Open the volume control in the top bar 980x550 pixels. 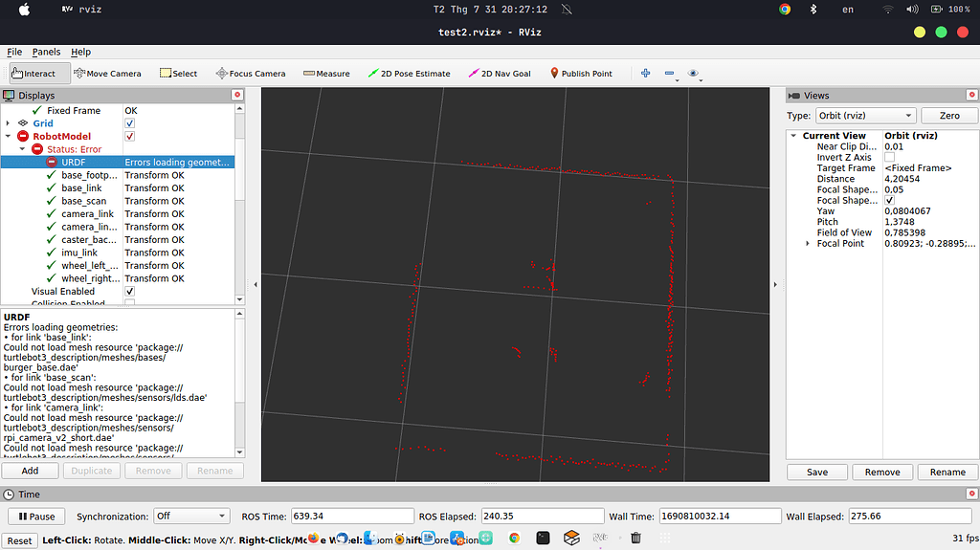[912, 10]
